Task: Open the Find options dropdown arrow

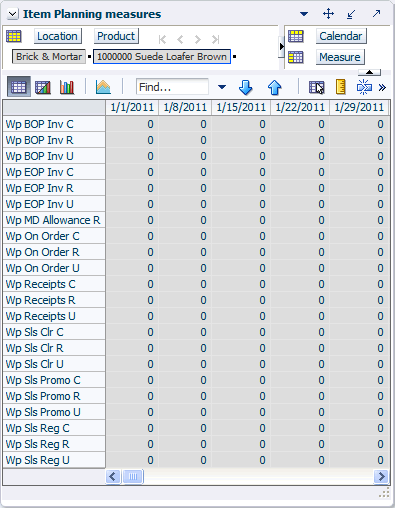Action: [222, 87]
